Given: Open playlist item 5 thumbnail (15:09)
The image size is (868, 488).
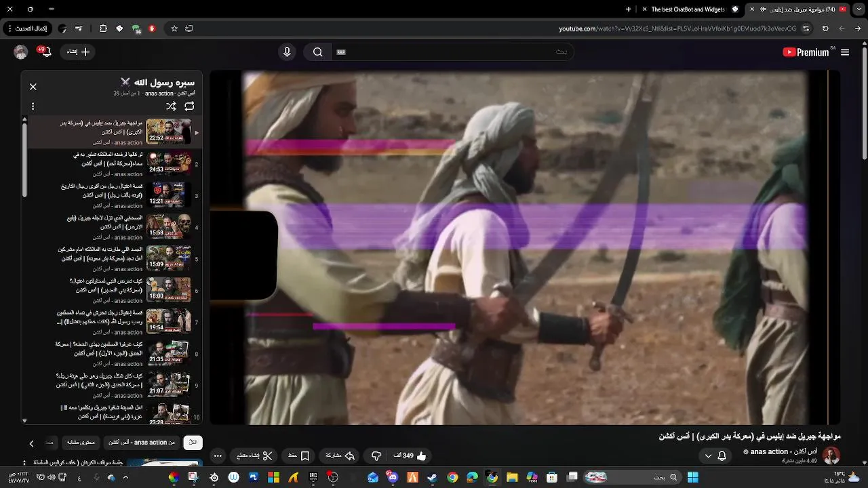Looking at the screenshot, I should [x=169, y=258].
